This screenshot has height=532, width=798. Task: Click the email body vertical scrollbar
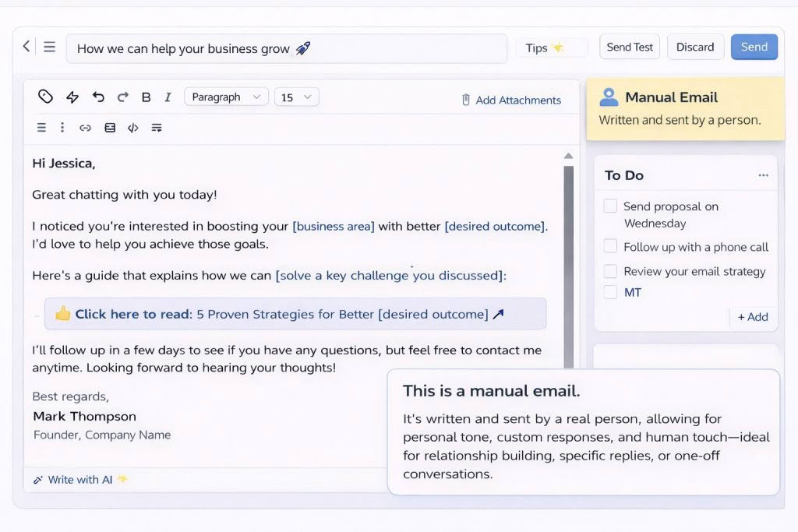568,265
